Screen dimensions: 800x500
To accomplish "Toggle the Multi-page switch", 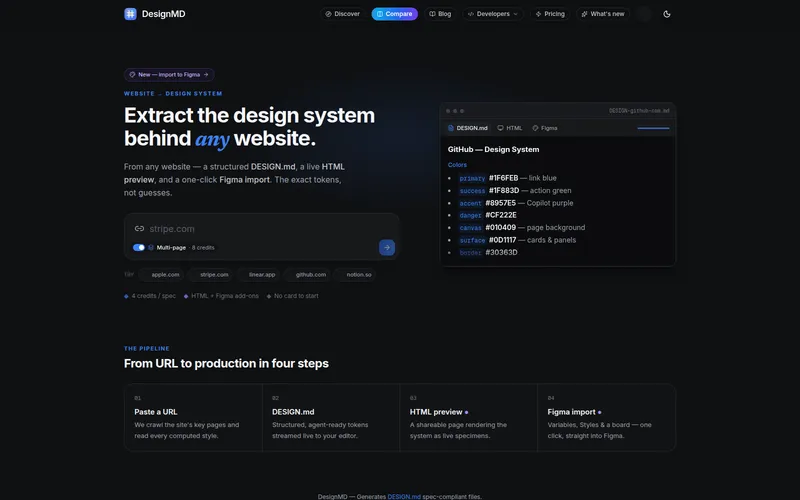I will pyautogui.click(x=139, y=247).
